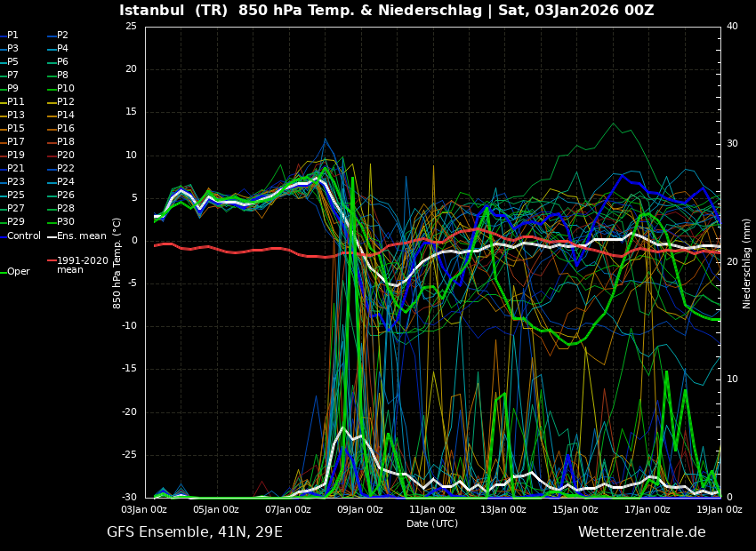Viewport: 756px width, 551px height.
Task: Click the 40 precipitation axis value
Action: tap(732, 26)
